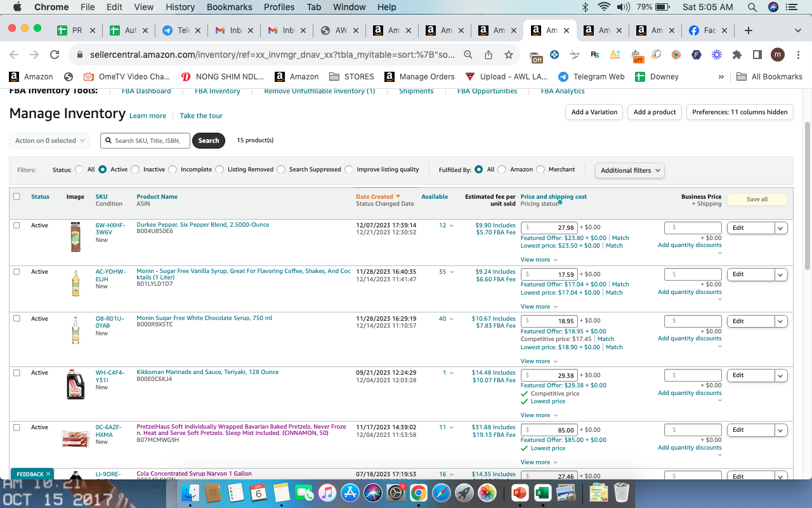Select the 'Inactive' status filter
Image resolution: width=812 pixels, height=508 pixels.
(135, 170)
